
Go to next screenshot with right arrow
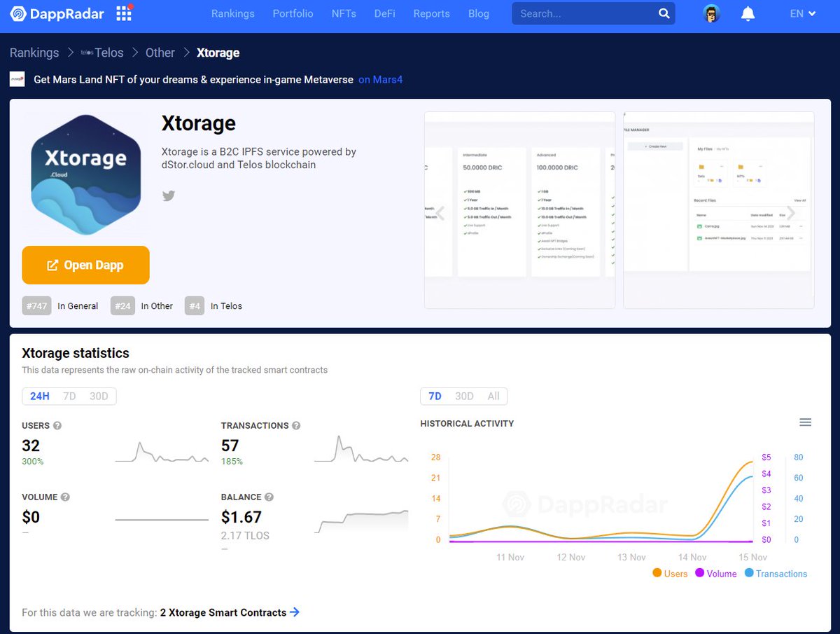[792, 214]
